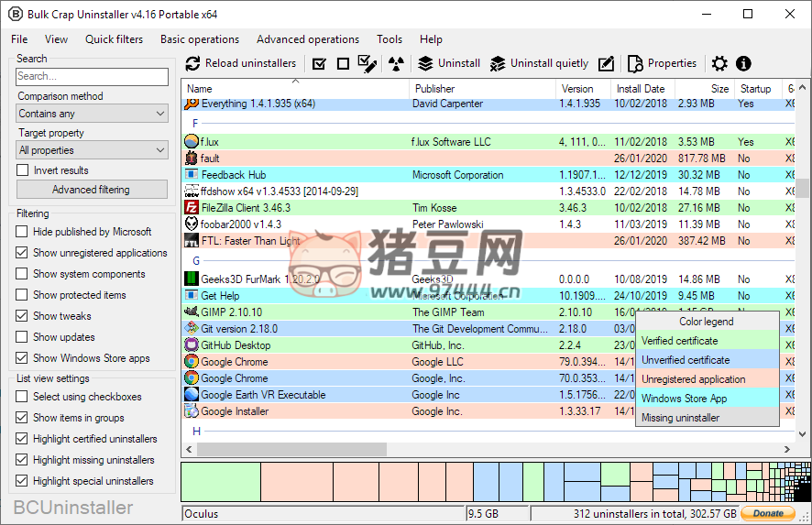Open the Comparison method dropdown

pyautogui.click(x=92, y=114)
